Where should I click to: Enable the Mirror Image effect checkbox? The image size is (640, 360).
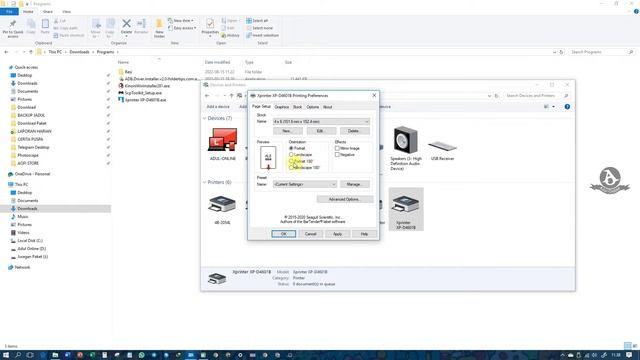pyautogui.click(x=337, y=148)
